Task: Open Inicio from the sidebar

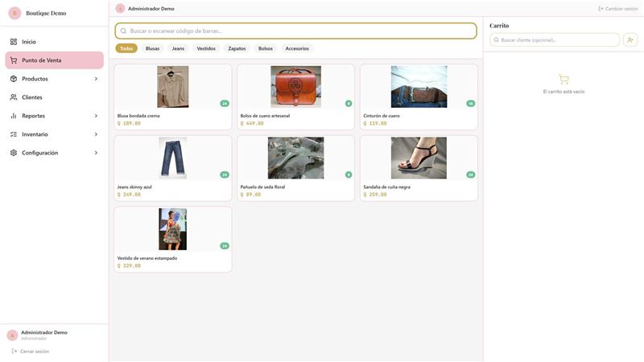Action: [54, 42]
